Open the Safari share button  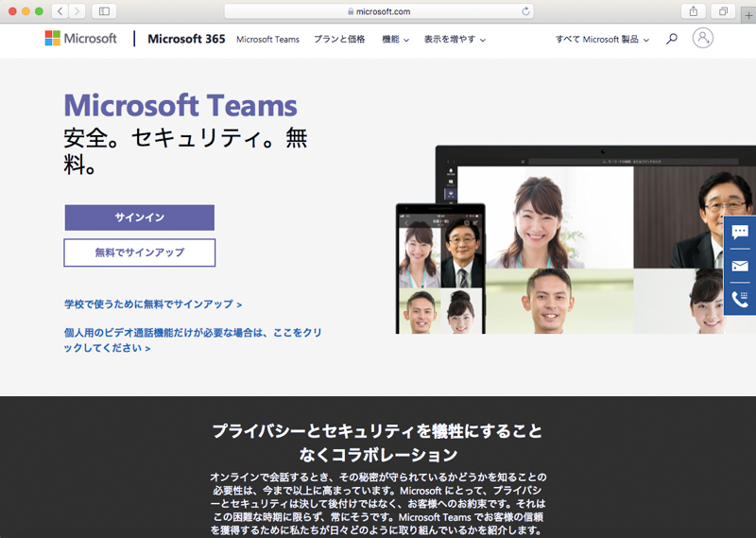click(x=694, y=11)
